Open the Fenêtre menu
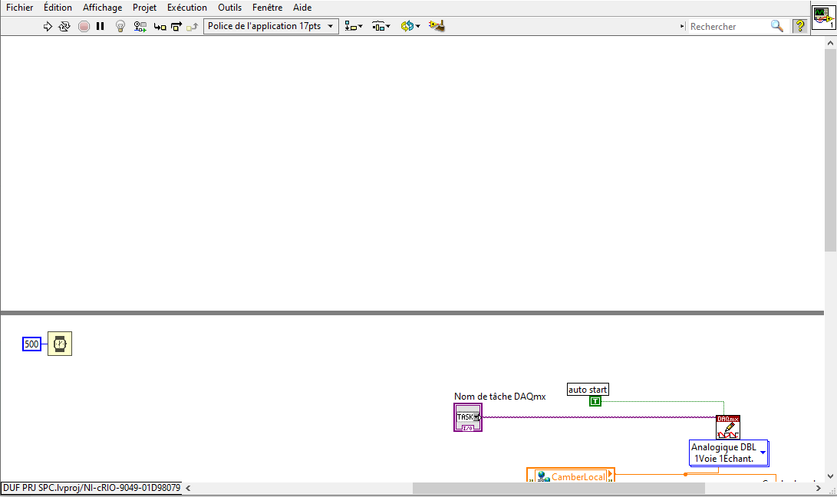Screen dimensions: 837x497 (x=267, y=7)
